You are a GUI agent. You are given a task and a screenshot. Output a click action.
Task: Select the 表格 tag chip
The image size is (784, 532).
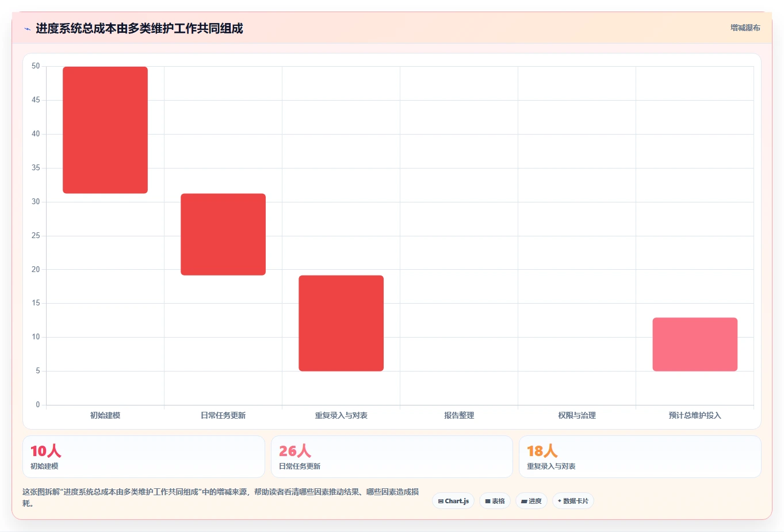[x=495, y=501]
